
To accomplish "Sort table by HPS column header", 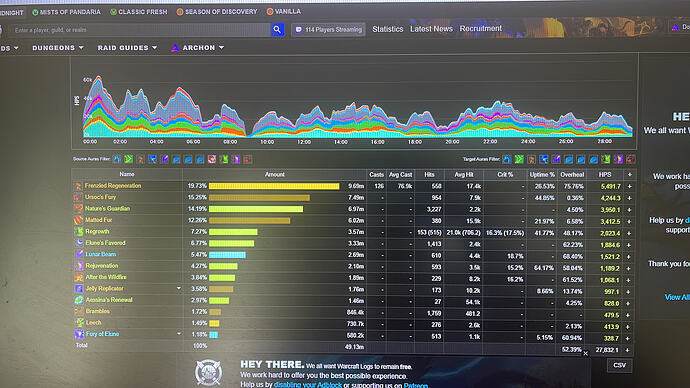I will [605, 175].
